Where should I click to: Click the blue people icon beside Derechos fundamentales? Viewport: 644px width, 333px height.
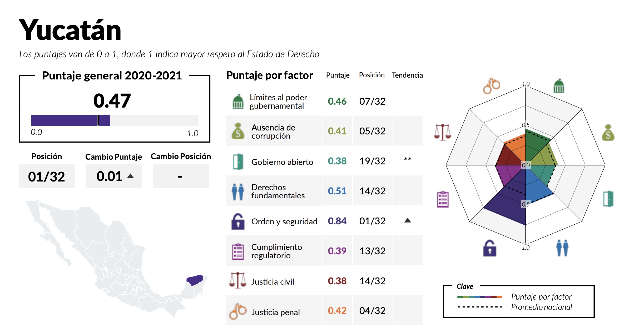[x=238, y=192]
